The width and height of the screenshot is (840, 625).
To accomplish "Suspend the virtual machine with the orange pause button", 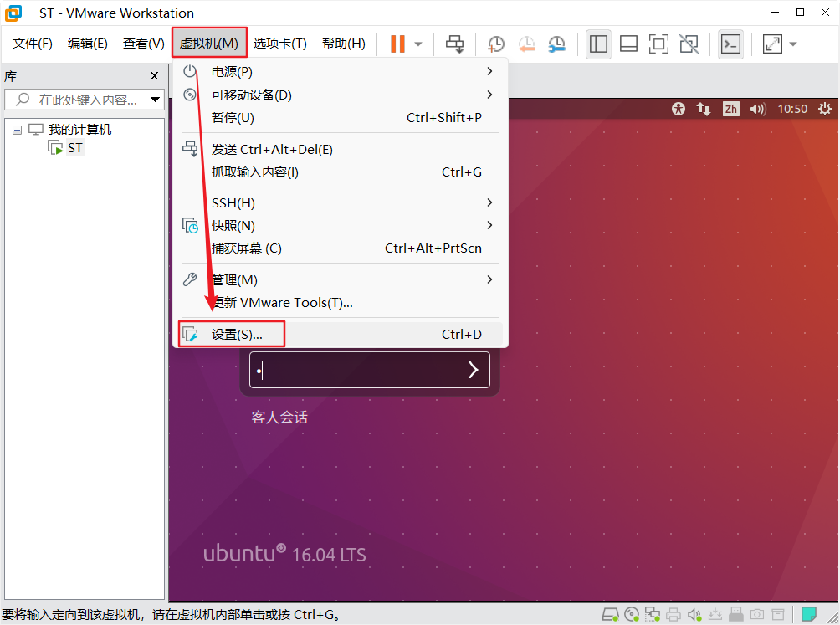I will (397, 44).
